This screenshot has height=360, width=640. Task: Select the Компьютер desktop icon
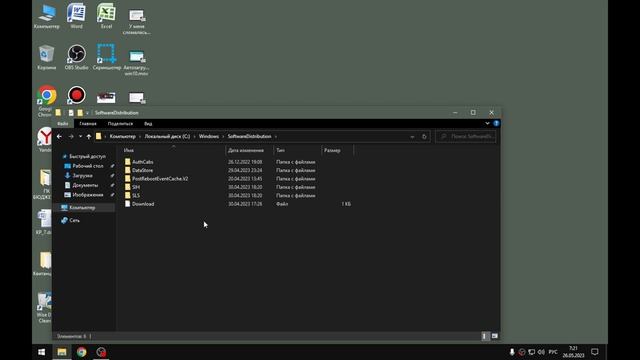click(47, 17)
